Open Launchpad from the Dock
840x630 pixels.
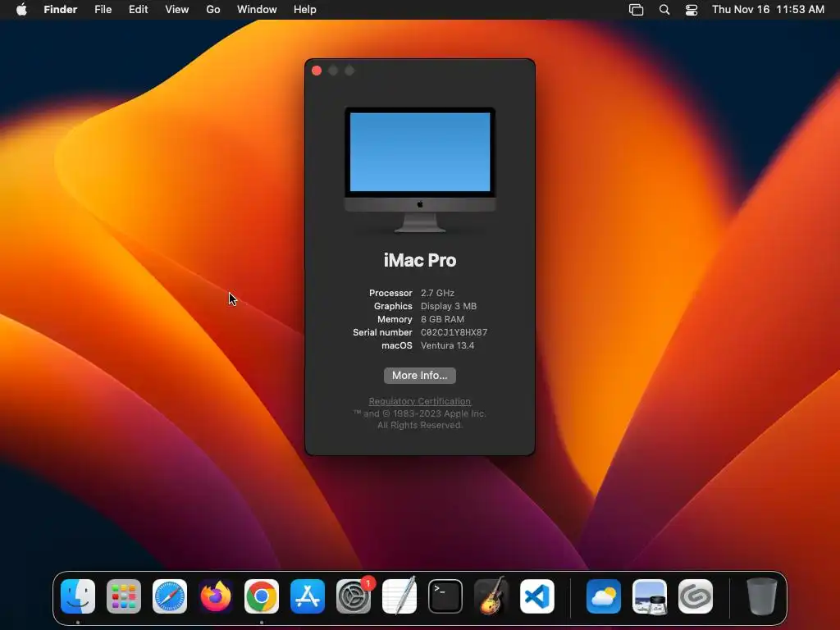click(x=124, y=596)
